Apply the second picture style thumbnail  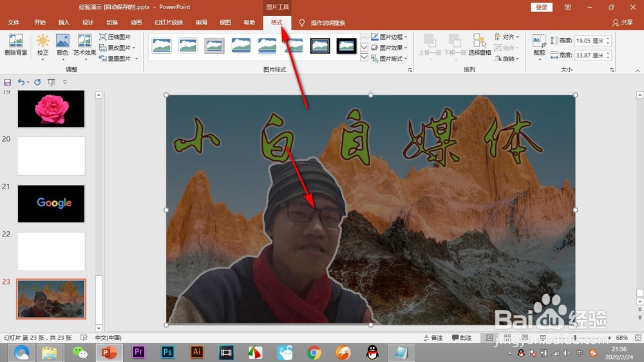click(188, 46)
